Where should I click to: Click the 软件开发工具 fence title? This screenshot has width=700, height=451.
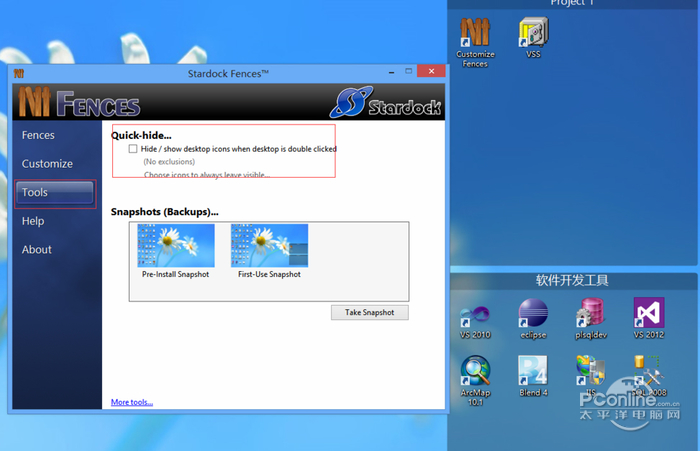(572, 280)
